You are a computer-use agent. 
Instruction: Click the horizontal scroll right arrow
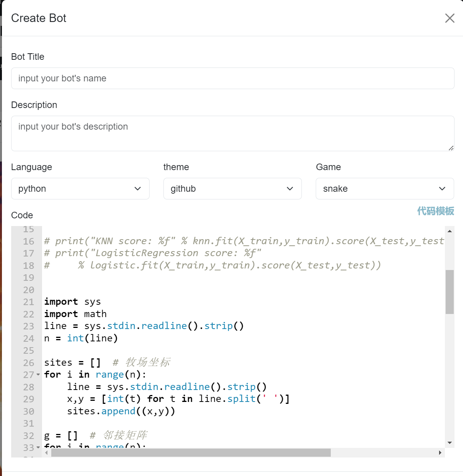[x=440, y=453]
